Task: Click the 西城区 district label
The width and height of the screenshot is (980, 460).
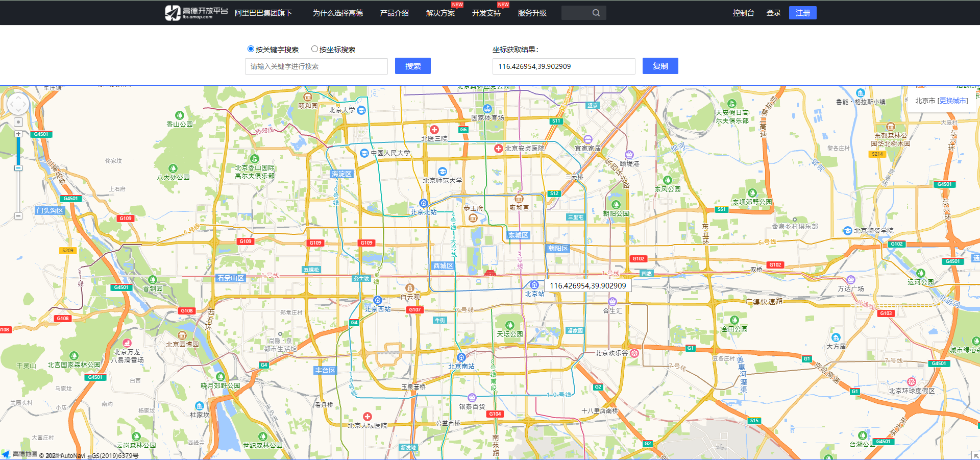Action: [444, 265]
